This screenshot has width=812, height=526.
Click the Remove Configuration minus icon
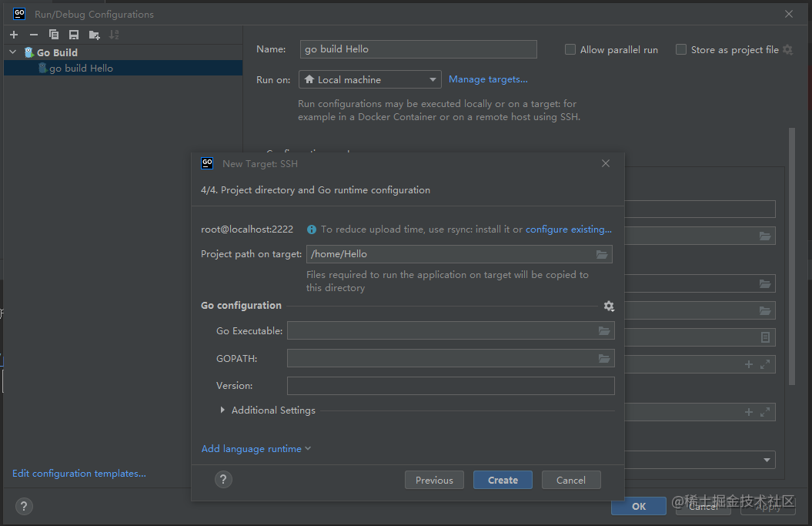[x=34, y=35]
